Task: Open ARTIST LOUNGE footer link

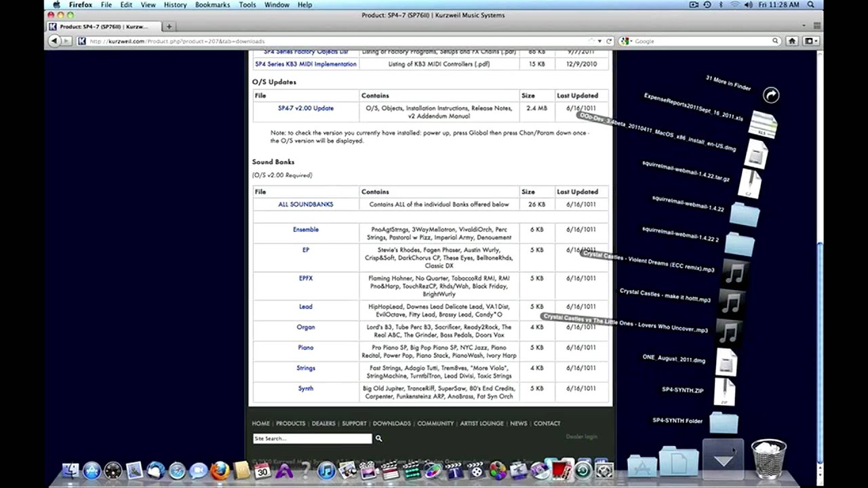Action: [x=482, y=423]
